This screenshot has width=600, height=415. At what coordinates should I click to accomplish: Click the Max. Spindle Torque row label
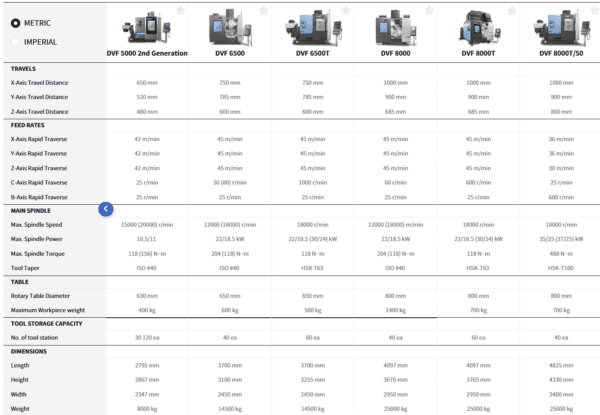click(38, 254)
